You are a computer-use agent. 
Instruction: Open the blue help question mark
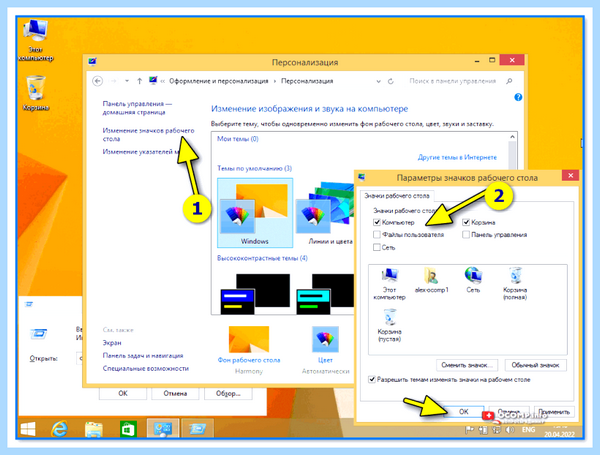(x=518, y=97)
